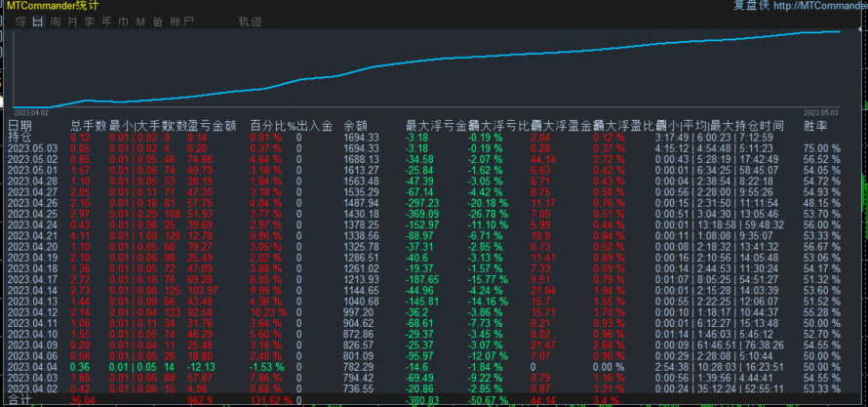Click the -12.13 loss amount cell
The image size is (868, 407).
(201, 367)
